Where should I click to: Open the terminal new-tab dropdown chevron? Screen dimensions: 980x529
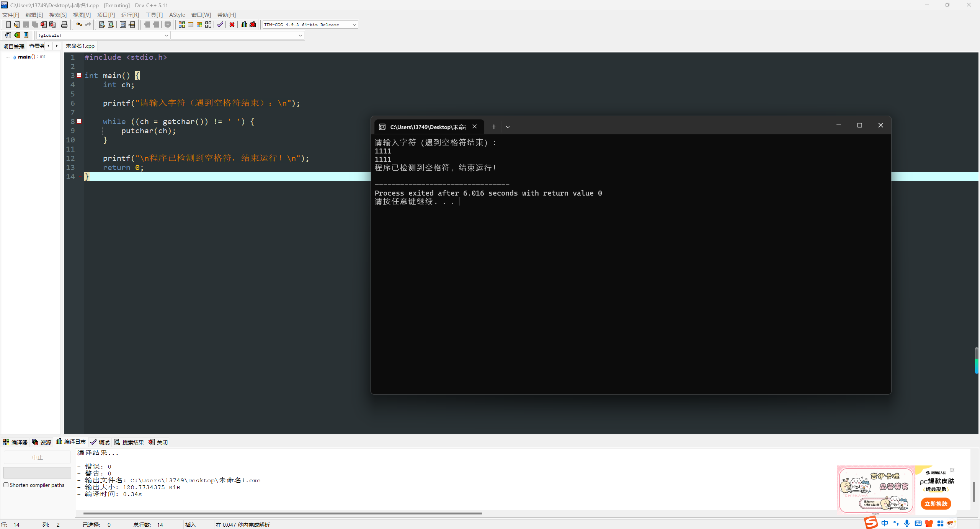coord(508,127)
